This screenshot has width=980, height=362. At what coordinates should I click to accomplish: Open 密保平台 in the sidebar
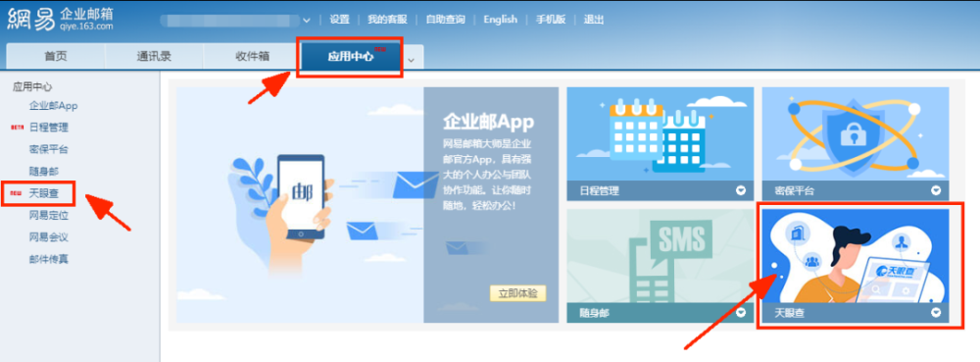pos(48,149)
